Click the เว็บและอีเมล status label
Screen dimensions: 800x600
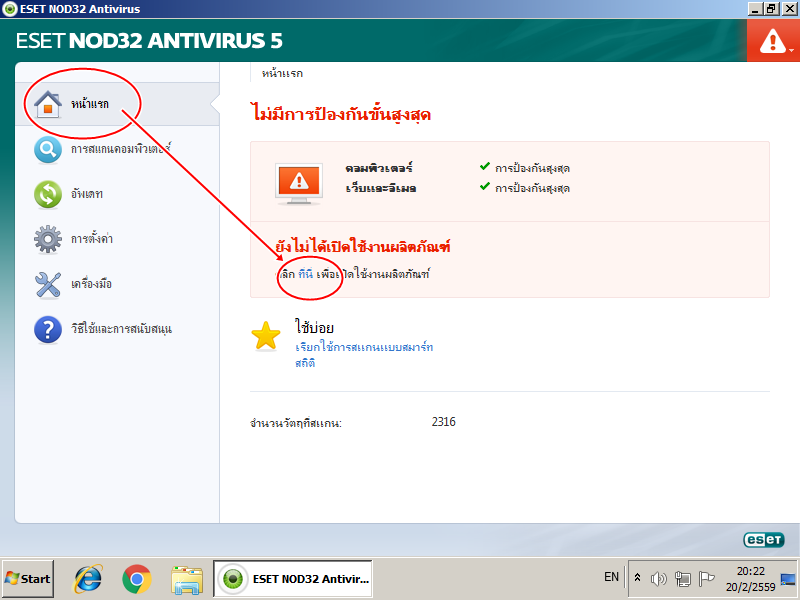tap(381, 188)
